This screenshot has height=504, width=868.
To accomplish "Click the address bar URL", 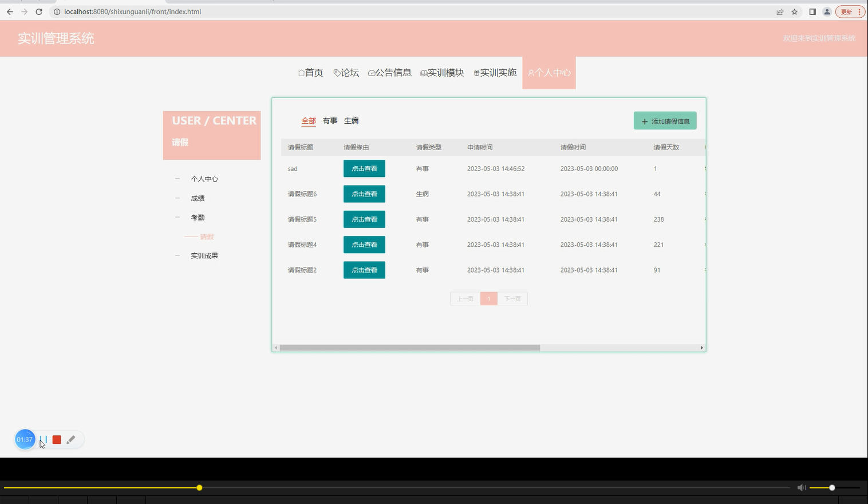I will click(132, 11).
